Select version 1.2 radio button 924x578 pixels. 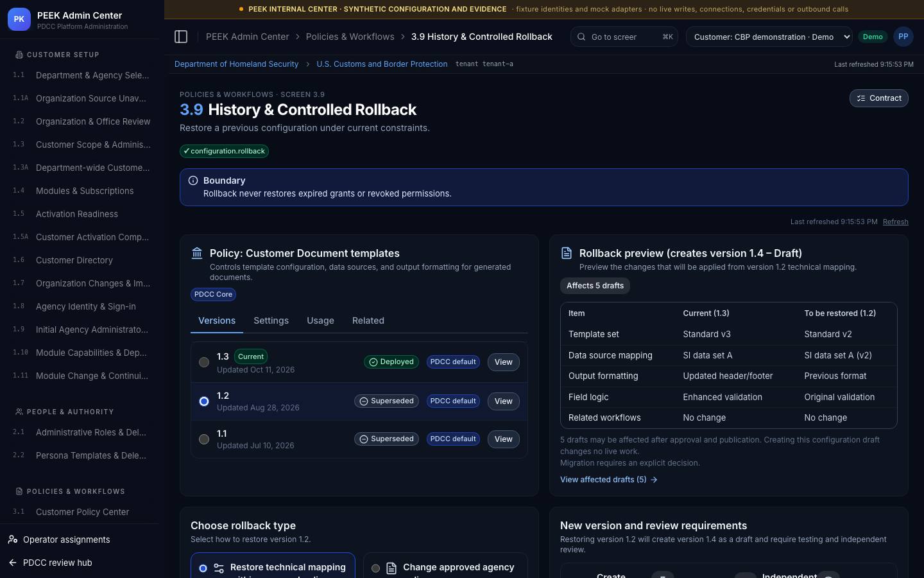point(204,401)
